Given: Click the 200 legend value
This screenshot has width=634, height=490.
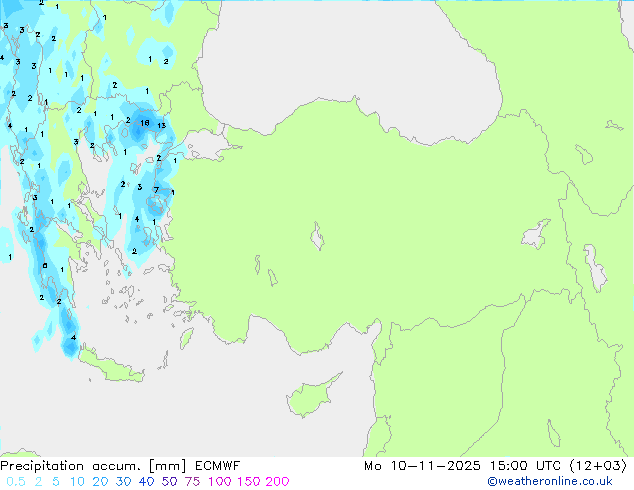Looking at the screenshot, I should [x=277, y=482].
